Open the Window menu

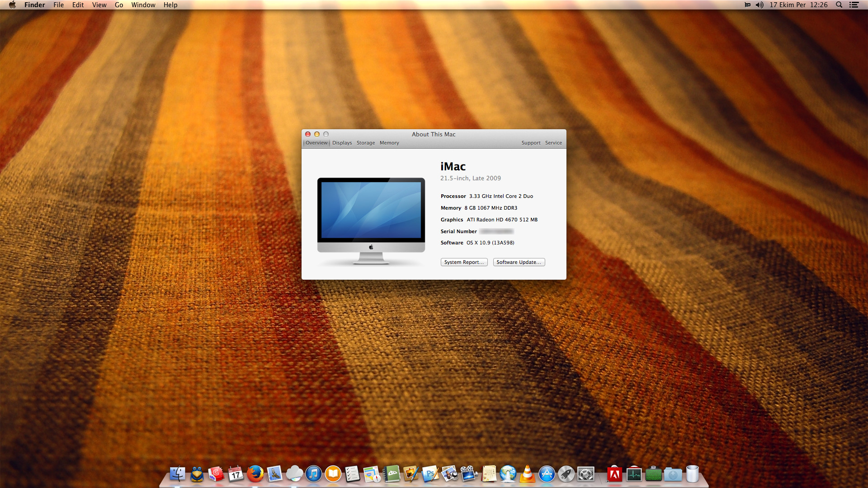coord(143,5)
